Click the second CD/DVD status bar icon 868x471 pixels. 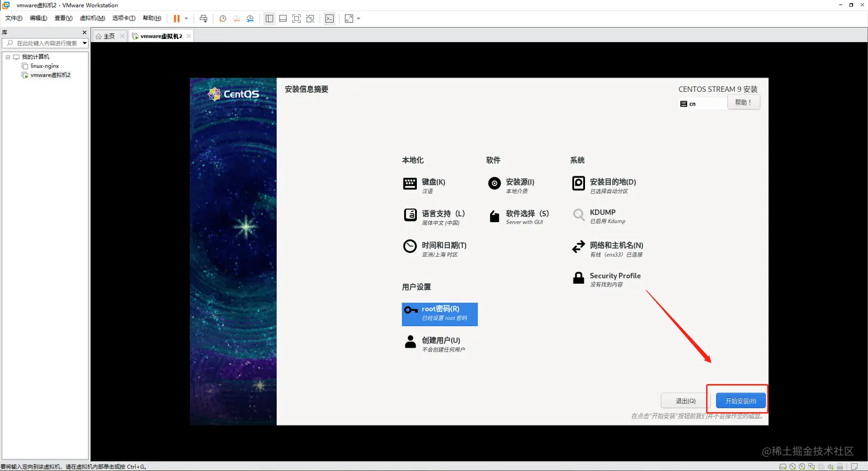point(802,466)
